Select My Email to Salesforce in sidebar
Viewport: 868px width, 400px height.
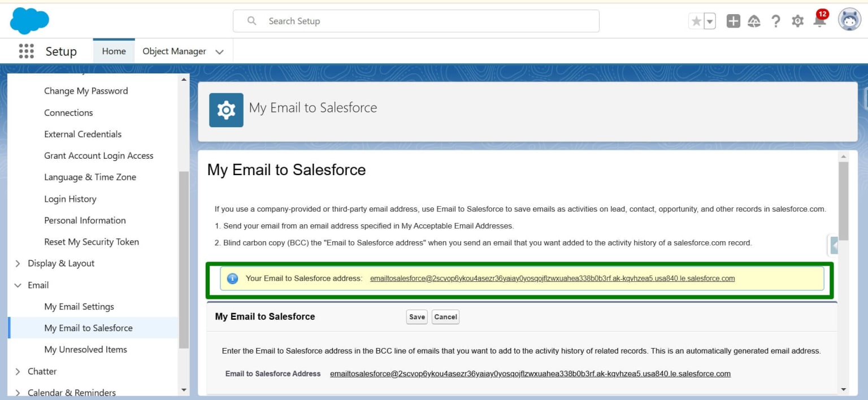pos(89,328)
